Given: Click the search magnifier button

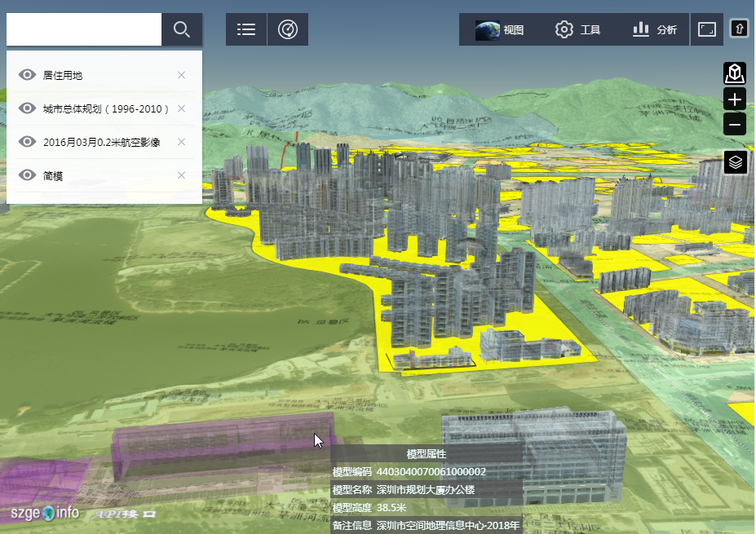Looking at the screenshot, I should tap(182, 30).
